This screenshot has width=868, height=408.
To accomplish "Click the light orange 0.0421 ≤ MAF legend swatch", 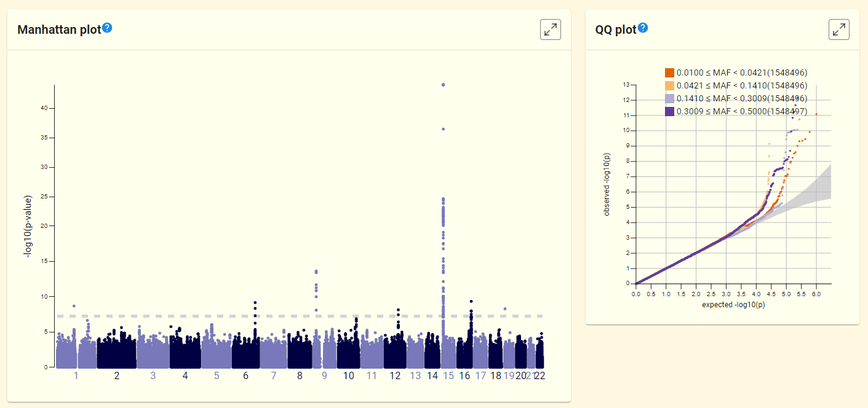I will 670,85.
